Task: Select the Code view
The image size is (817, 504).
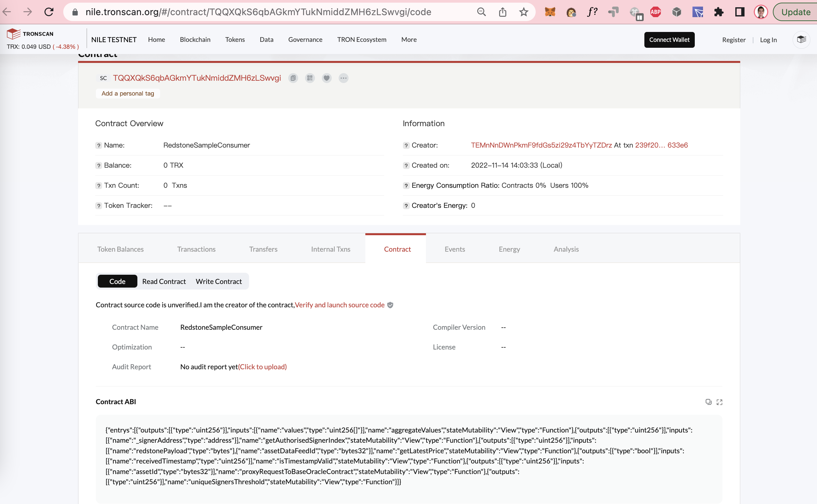Action: click(x=117, y=281)
